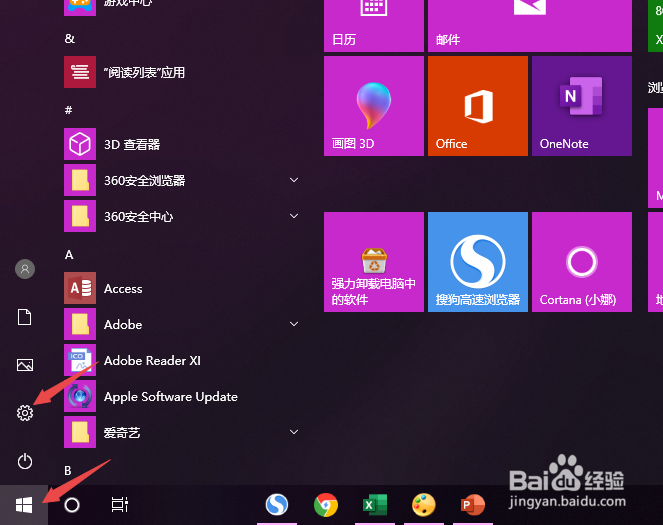
Task: Click the A section letter header
Action: 69,254
